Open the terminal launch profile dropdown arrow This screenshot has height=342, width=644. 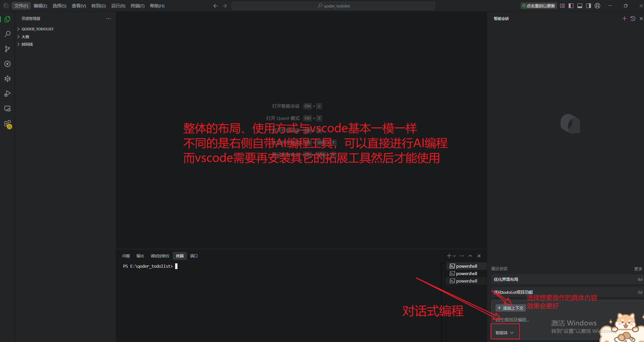pyautogui.click(x=454, y=256)
